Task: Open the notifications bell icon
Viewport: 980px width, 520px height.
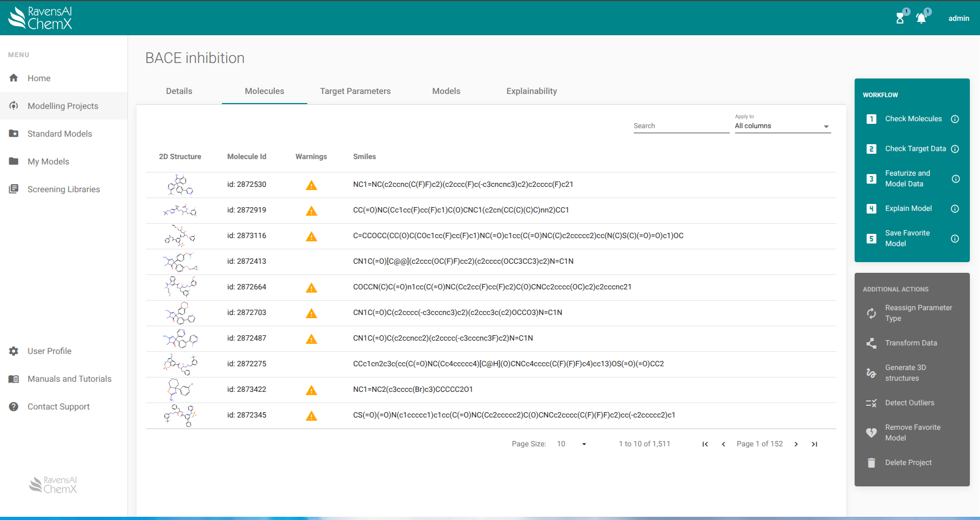Action: 921,18
